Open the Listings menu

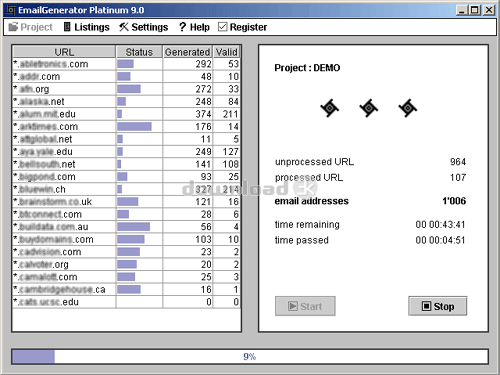(86, 27)
